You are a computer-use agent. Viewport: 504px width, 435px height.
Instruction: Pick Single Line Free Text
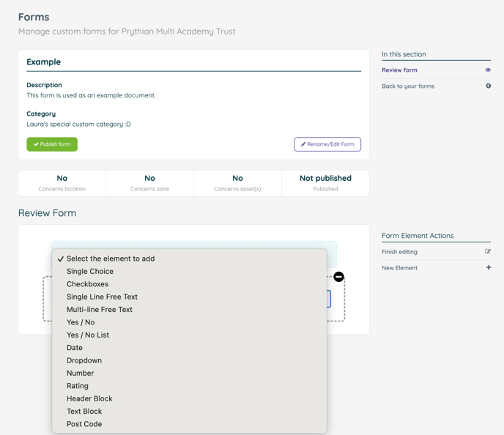(x=189, y=297)
